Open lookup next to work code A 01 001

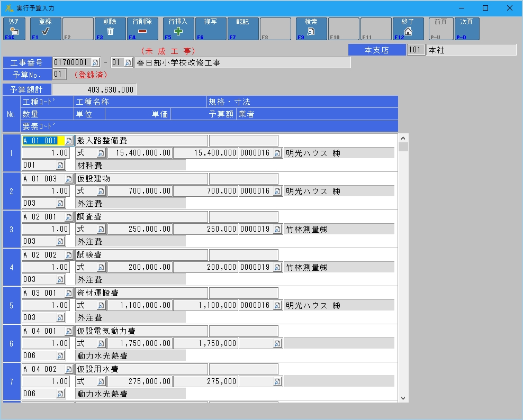point(69,141)
